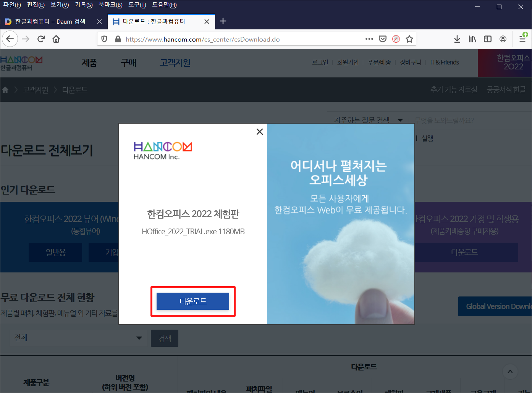Open a new tab with plus button

click(223, 21)
